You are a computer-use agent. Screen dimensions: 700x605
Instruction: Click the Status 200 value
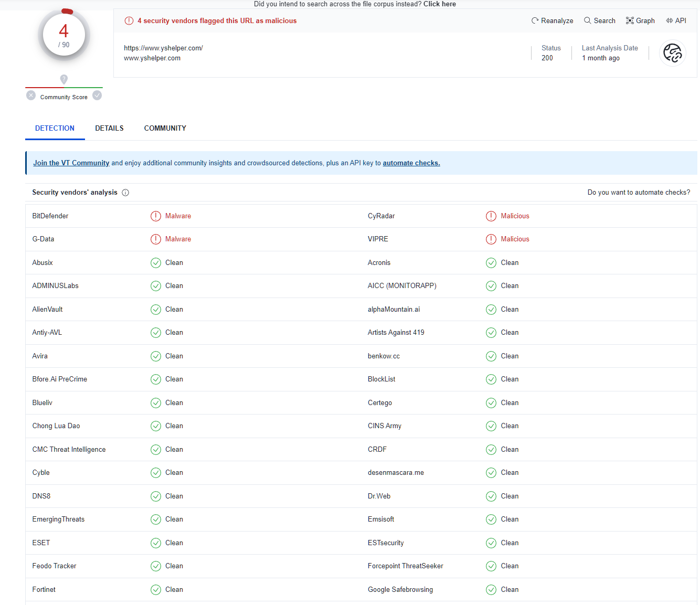(x=547, y=58)
